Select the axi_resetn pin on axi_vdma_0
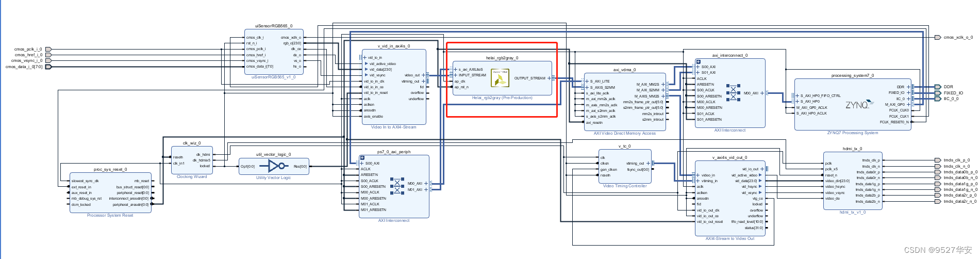The image size is (980, 259). click(594, 123)
